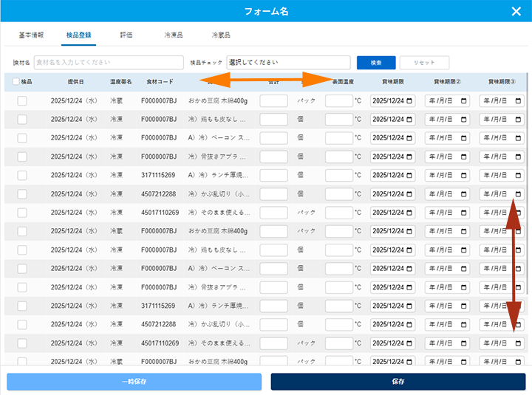Select the 検品登録 tab
The image size is (532, 395).
point(79,35)
